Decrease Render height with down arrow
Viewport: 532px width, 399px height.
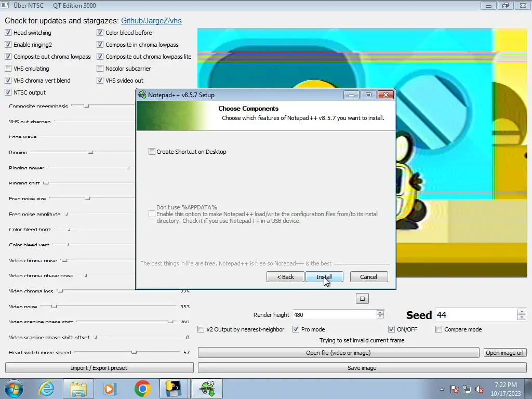[x=380, y=317]
